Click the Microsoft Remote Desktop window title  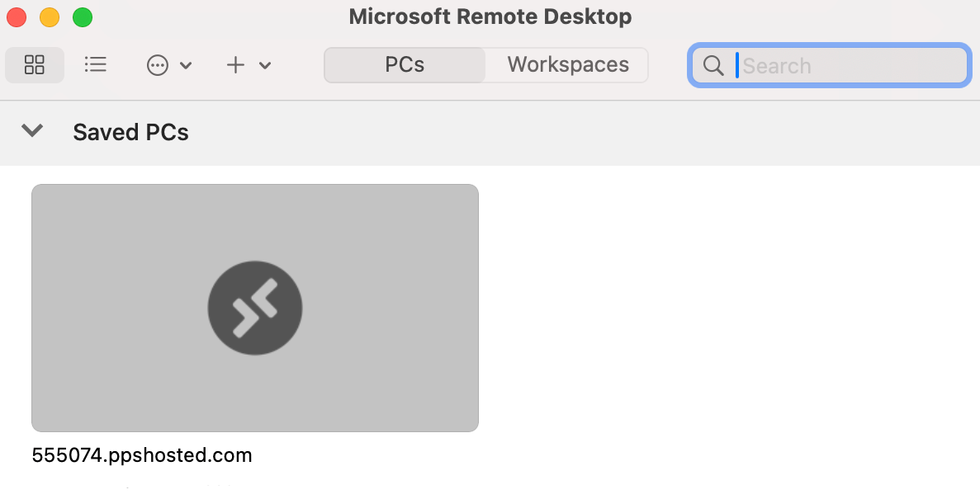coord(490,16)
